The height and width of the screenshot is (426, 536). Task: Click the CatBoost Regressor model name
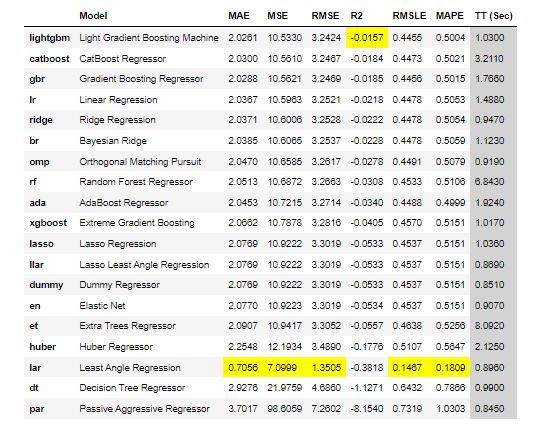point(122,59)
